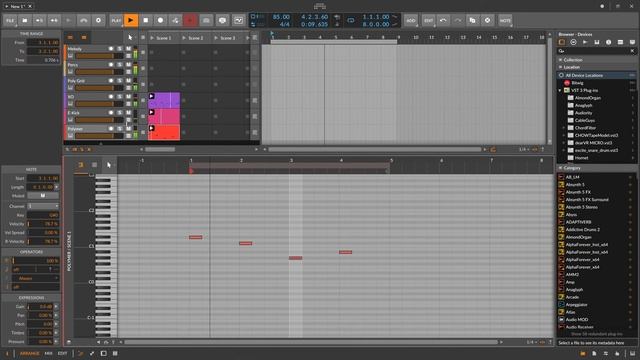Click the open-project folder icon

(25, 20)
